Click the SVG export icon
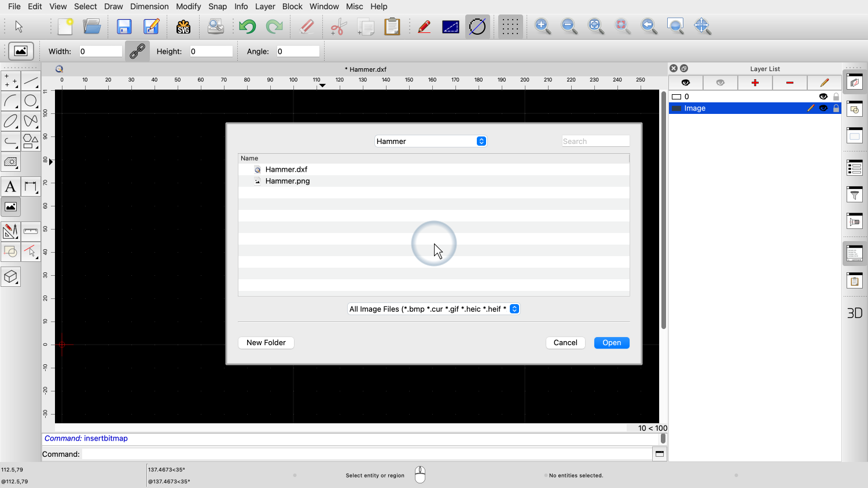868x488 pixels. coord(183,27)
